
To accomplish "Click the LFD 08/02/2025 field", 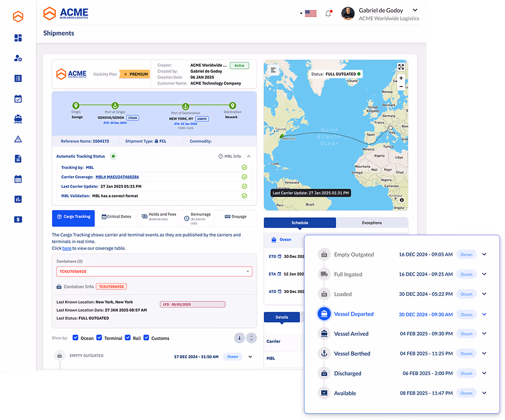I will (192, 304).
